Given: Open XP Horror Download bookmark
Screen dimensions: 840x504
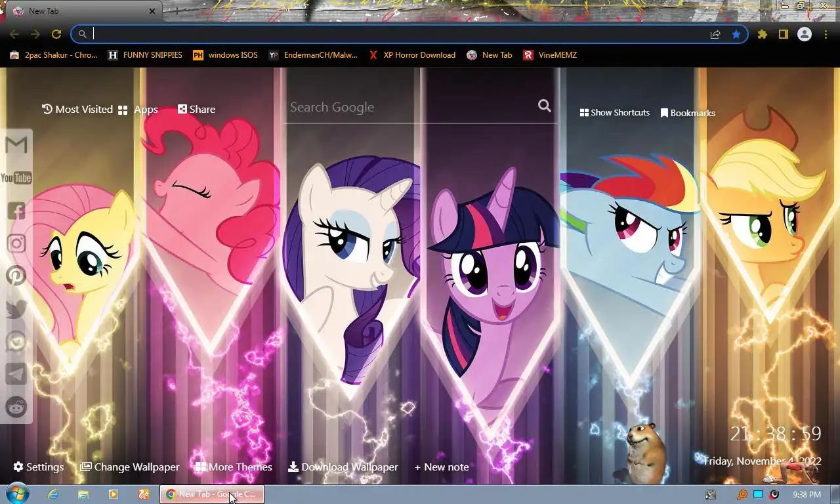Looking at the screenshot, I should [412, 55].
